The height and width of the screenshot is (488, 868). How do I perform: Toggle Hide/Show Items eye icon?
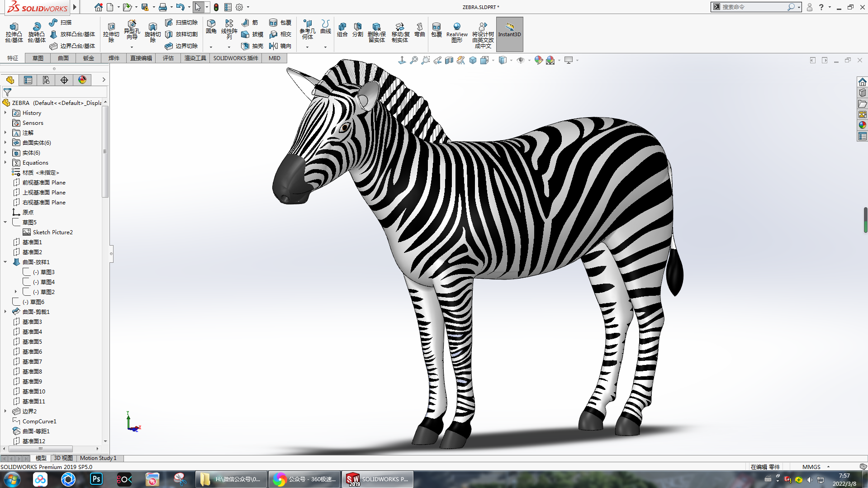[x=521, y=60]
